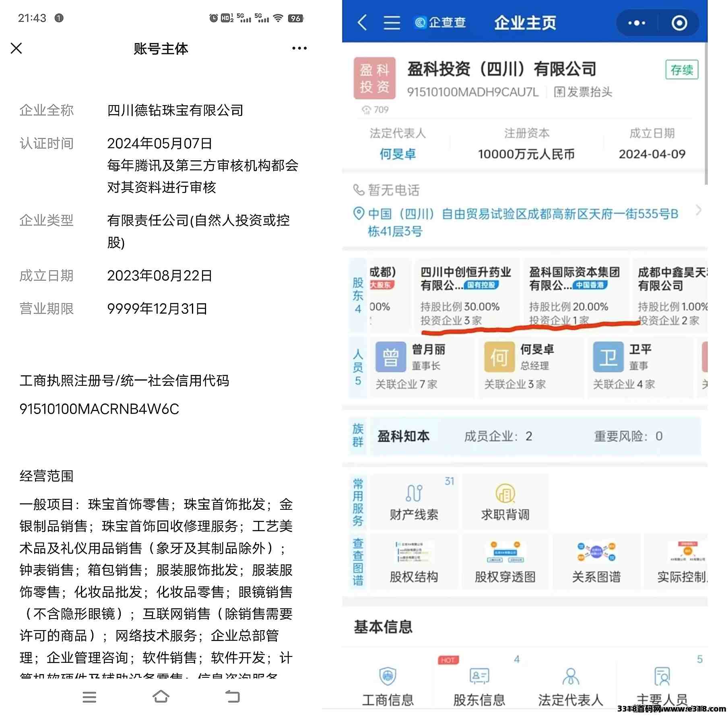Tap the 基本信息 heading
The image size is (728, 716).
click(383, 627)
